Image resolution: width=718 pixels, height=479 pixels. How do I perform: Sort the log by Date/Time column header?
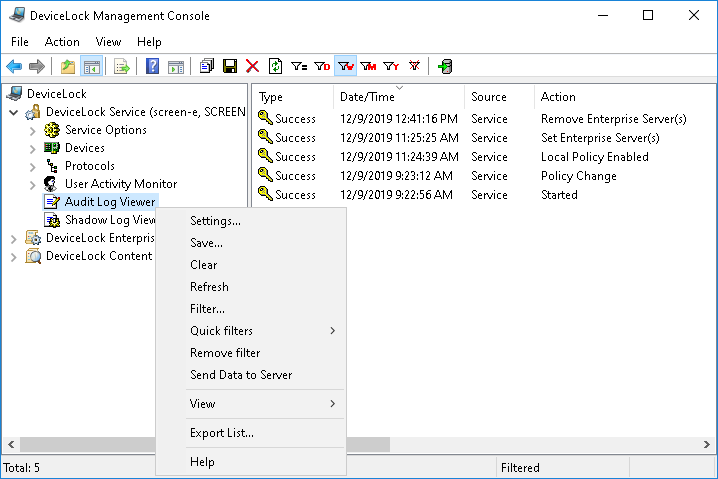click(x=367, y=97)
